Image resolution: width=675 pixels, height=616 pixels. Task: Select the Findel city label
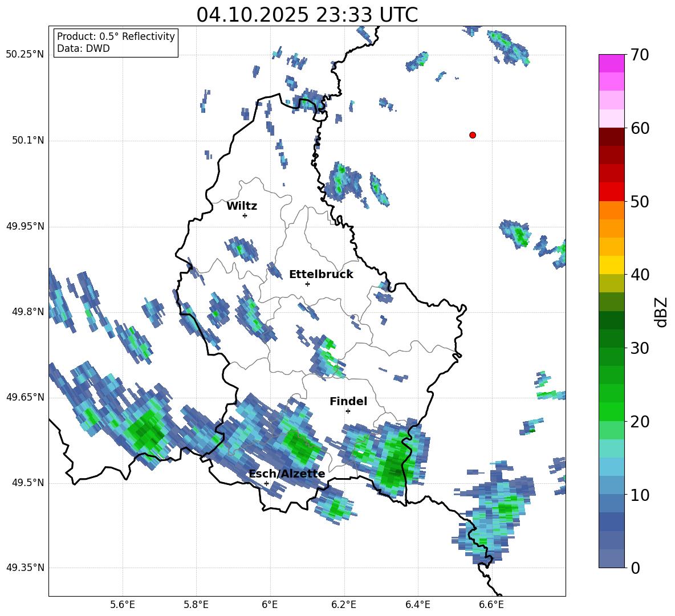click(x=348, y=401)
